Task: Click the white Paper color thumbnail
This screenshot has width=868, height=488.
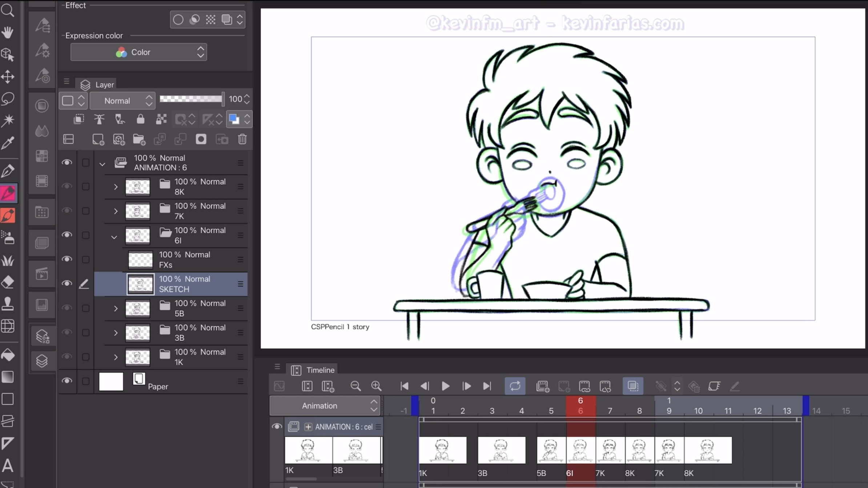Action: (x=111, y=382)
